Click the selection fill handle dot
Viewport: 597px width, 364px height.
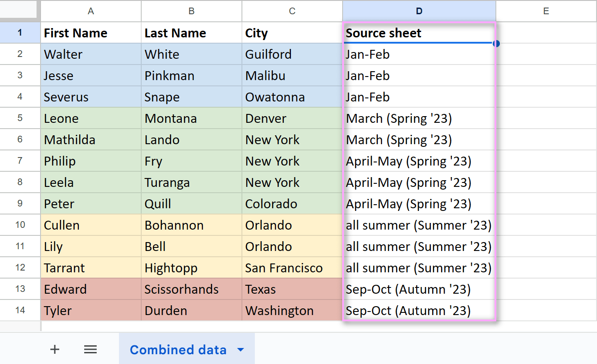click(496, 43)
